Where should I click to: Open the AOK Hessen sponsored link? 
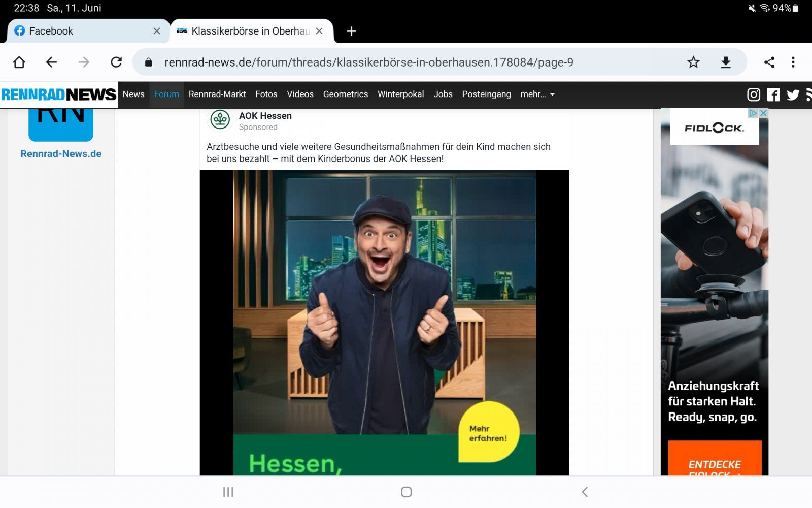(265, 116)
